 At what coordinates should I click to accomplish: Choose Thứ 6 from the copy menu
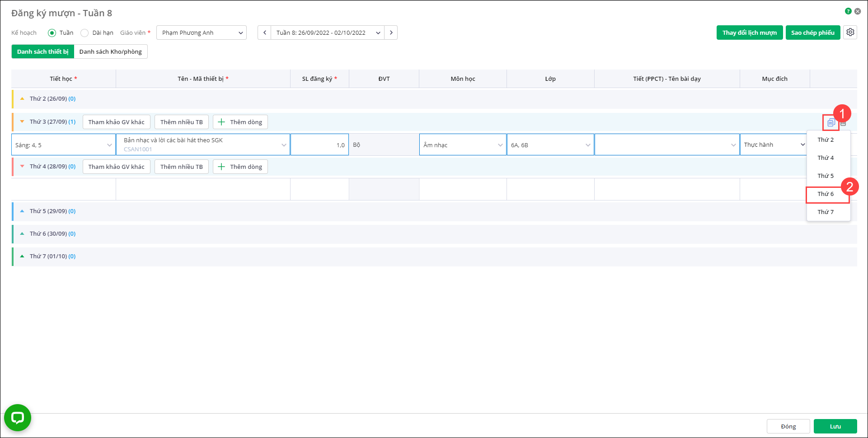click(x=826, y=194)
